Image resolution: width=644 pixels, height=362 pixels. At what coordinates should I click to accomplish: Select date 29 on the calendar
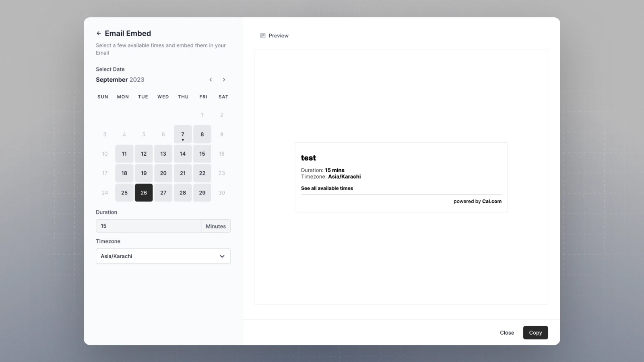click(x=202, y=193)
